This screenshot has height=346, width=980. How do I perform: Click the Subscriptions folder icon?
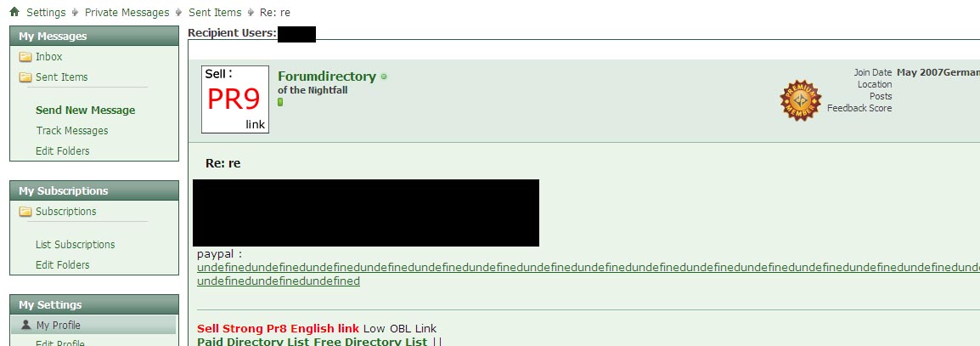click(25, 212)
